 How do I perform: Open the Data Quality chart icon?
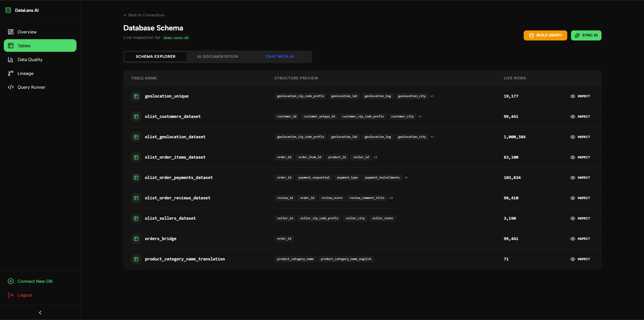click(x=10, y=59)
